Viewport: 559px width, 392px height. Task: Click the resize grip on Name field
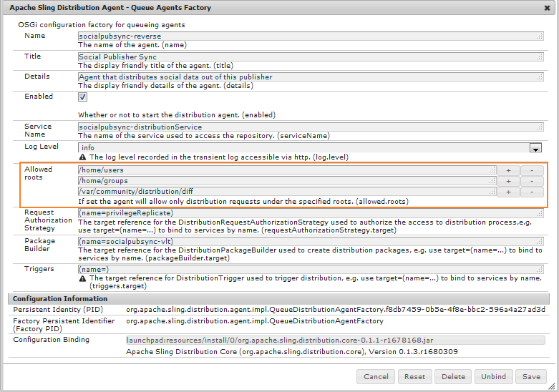click(540, 36)
